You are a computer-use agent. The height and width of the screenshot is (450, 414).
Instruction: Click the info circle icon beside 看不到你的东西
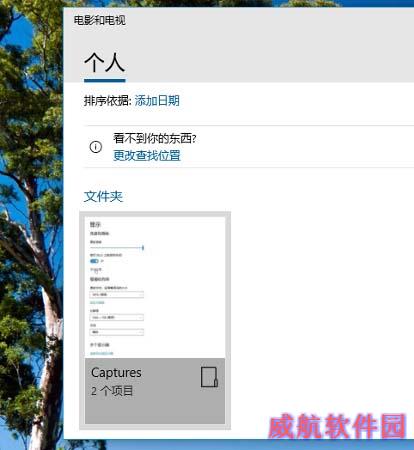point(96,147)
